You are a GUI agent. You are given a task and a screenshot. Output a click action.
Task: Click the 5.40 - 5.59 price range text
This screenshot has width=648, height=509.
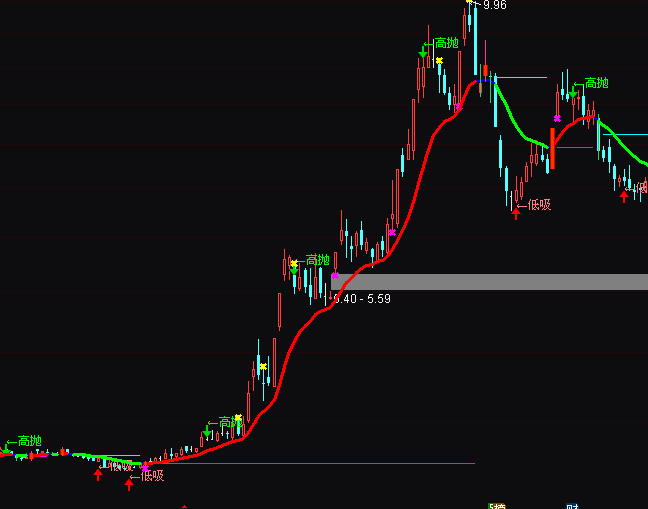point(362,299)
